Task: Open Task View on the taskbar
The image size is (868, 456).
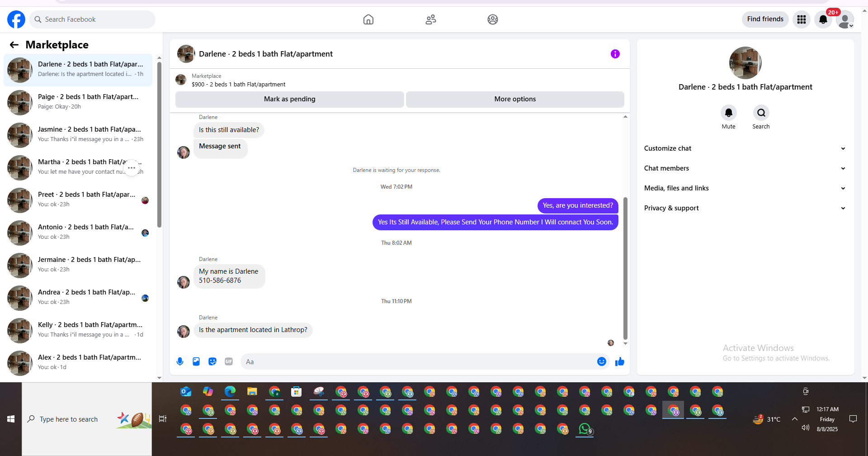Action: [x=163, y=419]
